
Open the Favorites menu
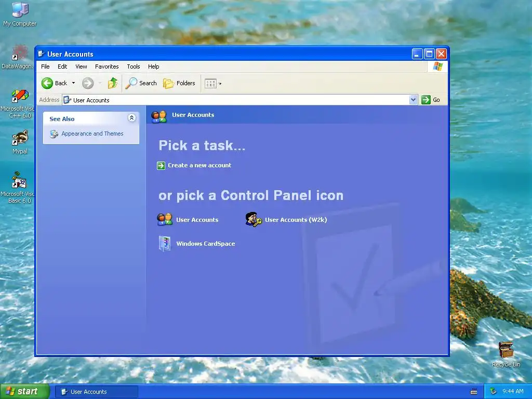click(107, 66)
